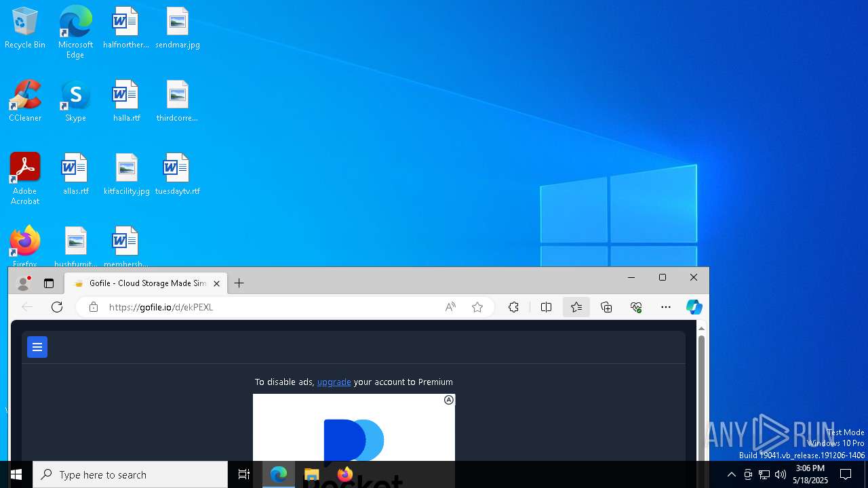Open the Windows Start menu

[16, 474]
